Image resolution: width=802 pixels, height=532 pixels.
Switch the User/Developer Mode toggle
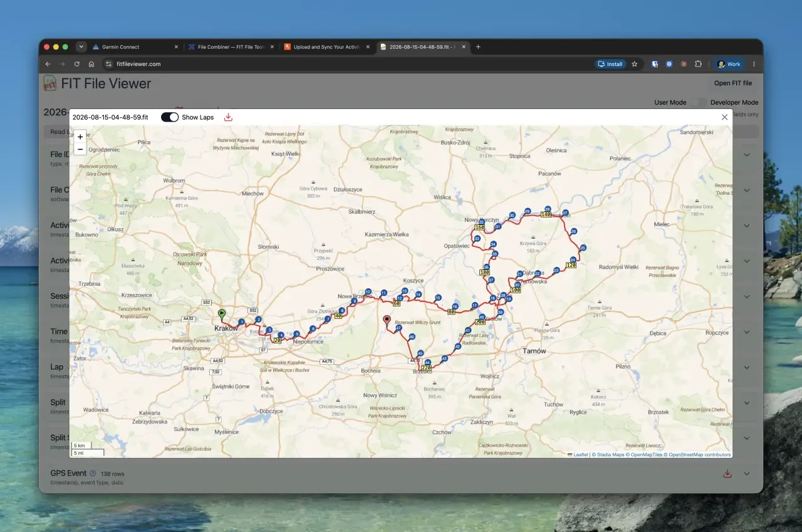(x=699, y=102)
